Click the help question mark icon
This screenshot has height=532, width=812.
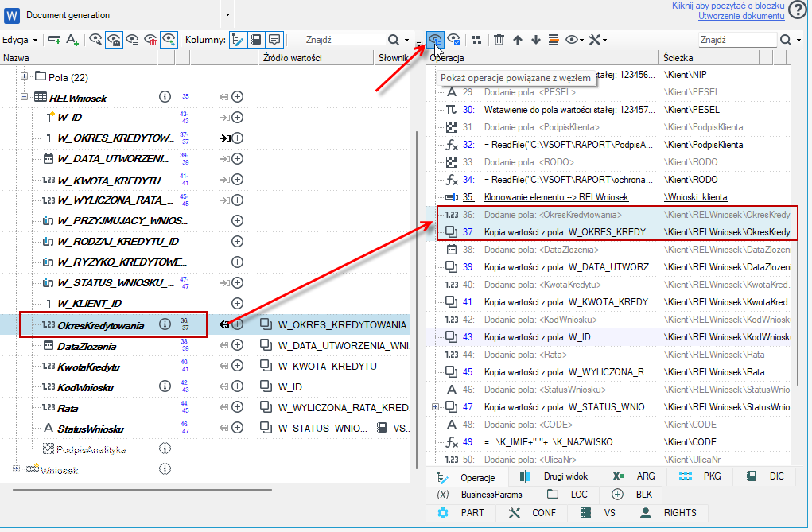[x=798, y=10]
